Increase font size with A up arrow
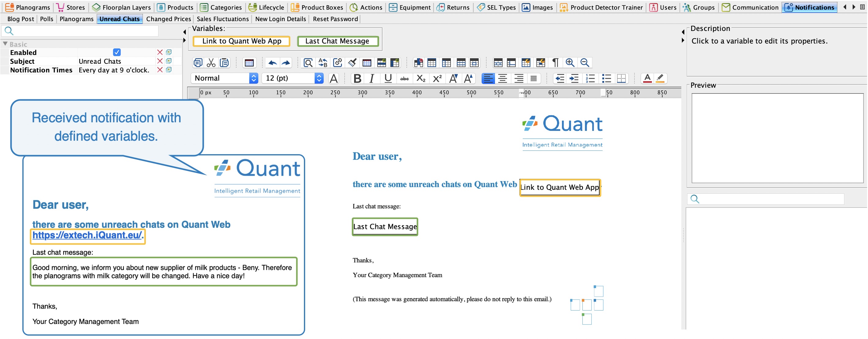The image size is (868, 339). [468, 78]
